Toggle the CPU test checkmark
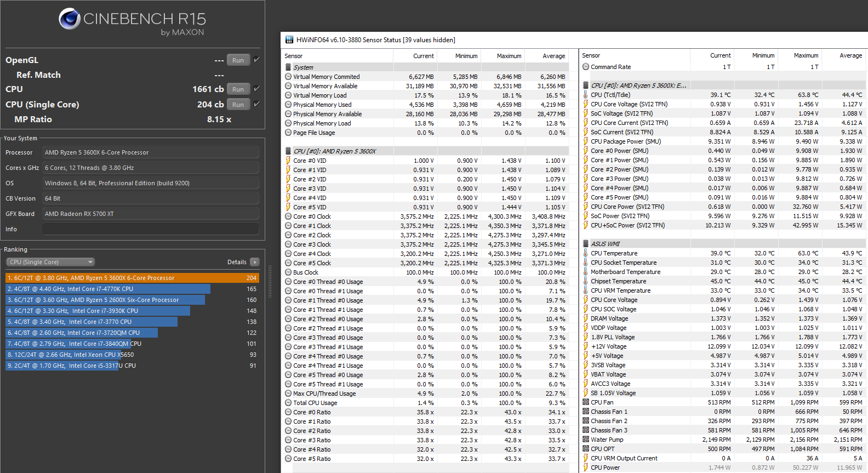The width and height of the screenshot is (868, 473). (256, 88)
